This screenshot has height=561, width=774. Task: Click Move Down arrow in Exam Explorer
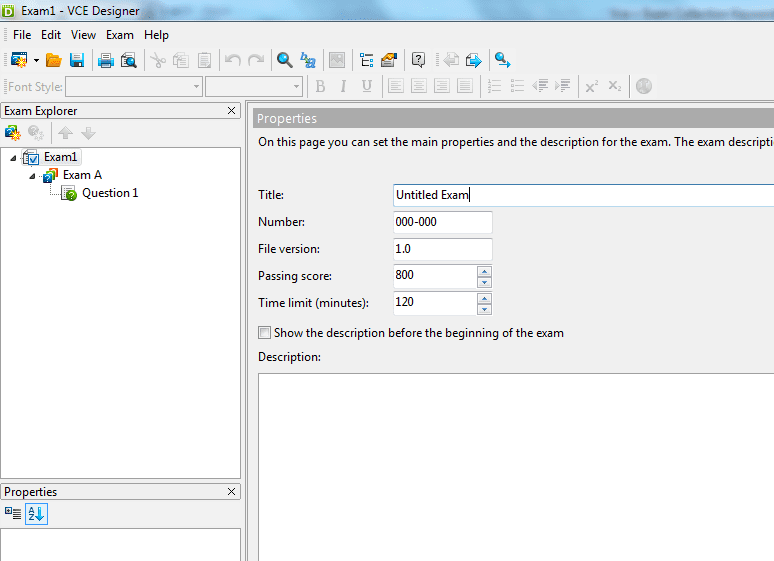88,133
